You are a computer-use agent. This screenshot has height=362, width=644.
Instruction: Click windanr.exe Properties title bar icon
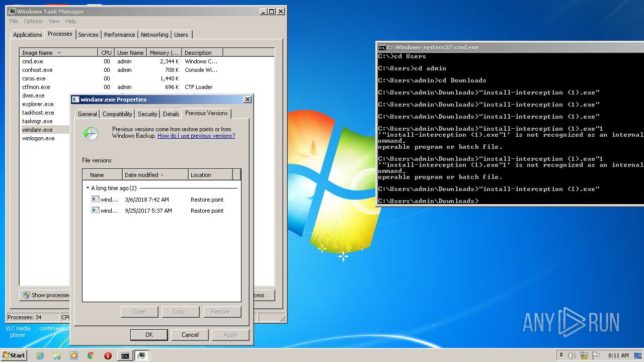[75, 100]
